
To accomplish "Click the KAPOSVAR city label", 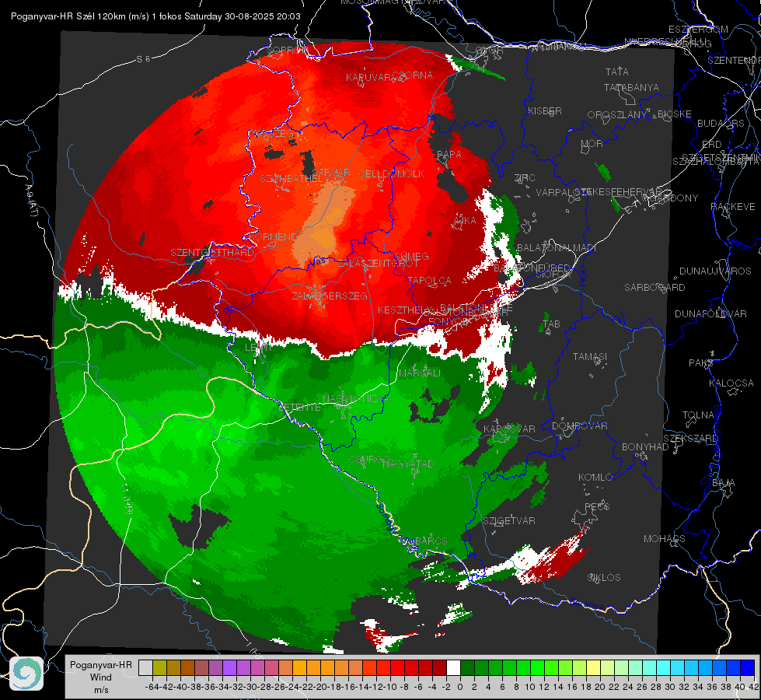I will click(x=510, y=429).
